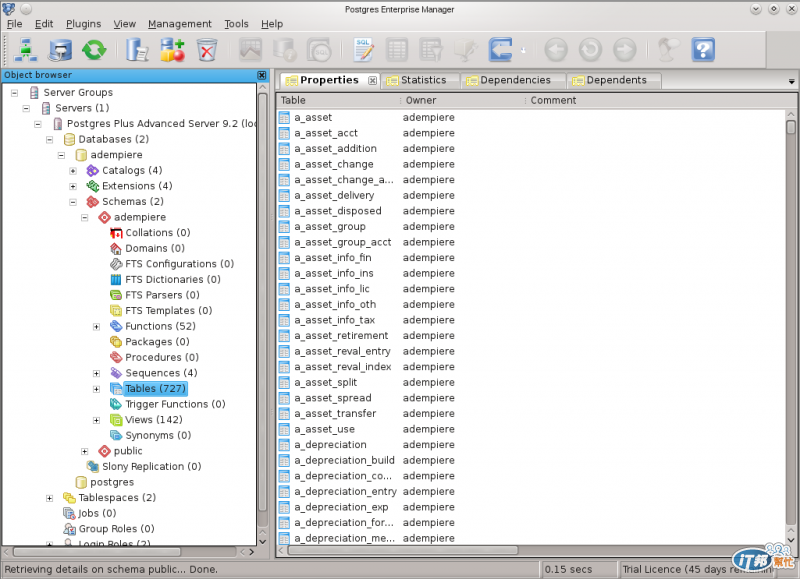
Task: Click the hint lightbulb toolbar icon
Action: [x=668, y=50]
